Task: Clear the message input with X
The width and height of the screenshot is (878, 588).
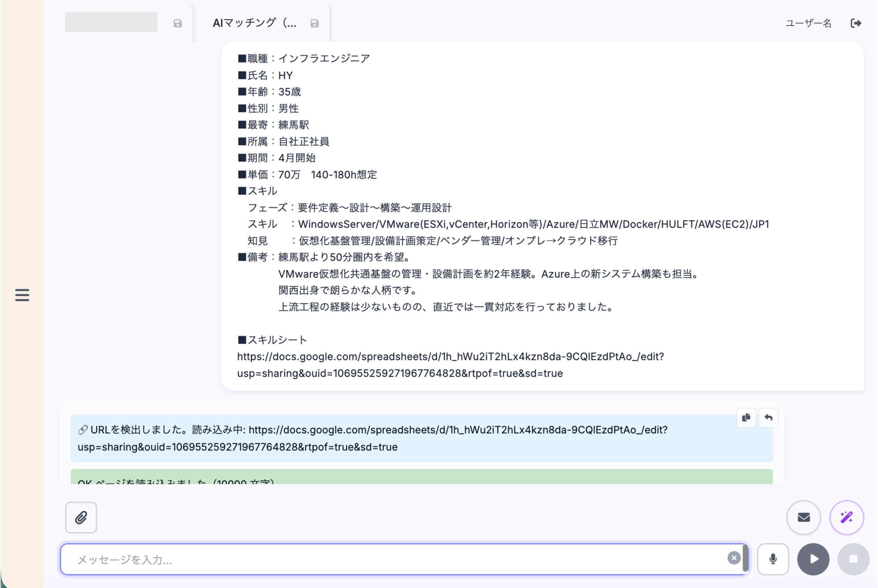Action: (734, 558)
